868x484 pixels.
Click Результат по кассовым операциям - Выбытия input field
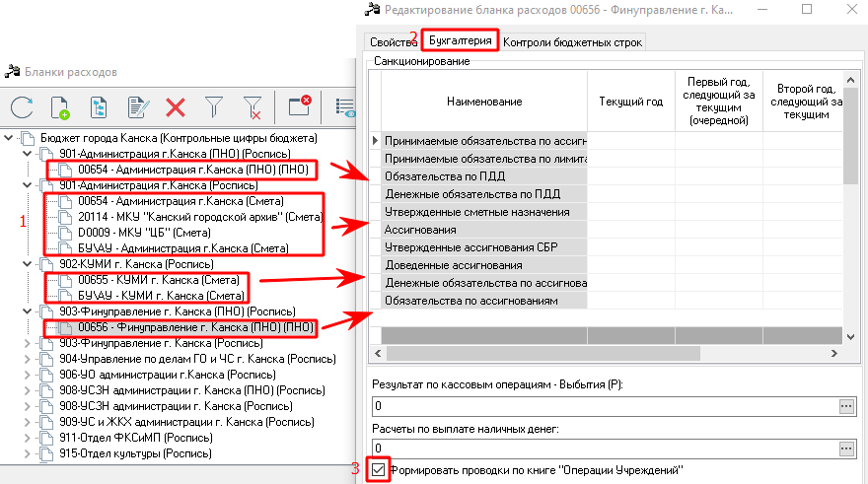click(606, 406)
